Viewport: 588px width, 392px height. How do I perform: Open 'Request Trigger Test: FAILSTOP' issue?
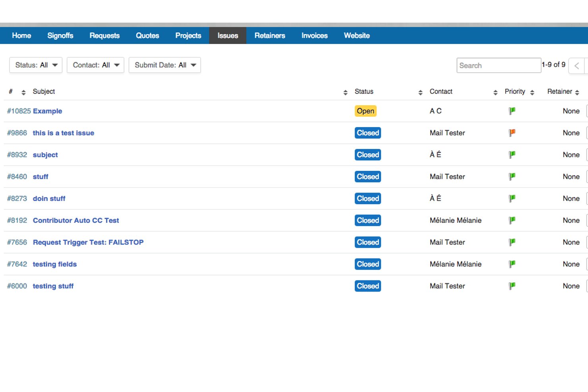pos(88,242)
